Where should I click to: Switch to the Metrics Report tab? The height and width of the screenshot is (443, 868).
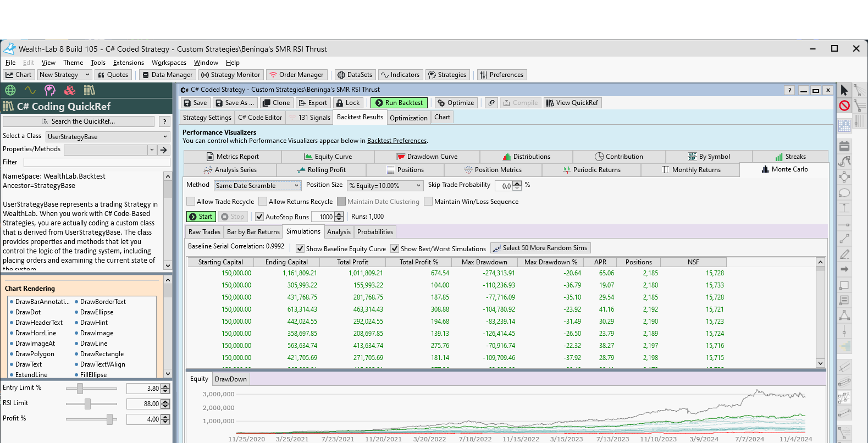pos(232,157)
